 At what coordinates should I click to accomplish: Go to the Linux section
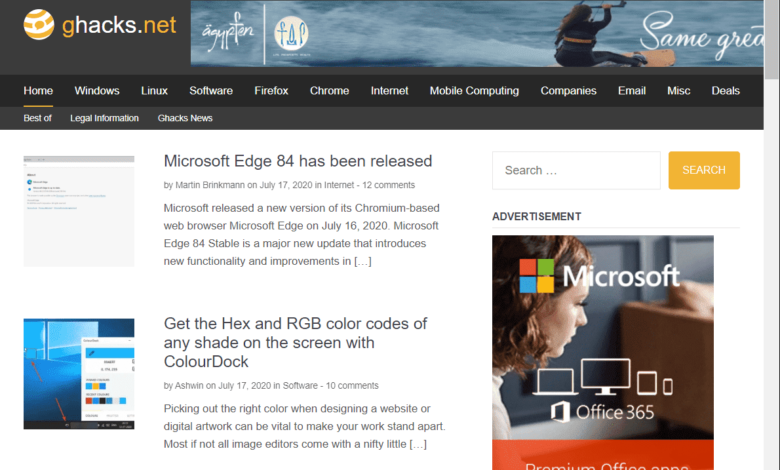pos(154,91)
